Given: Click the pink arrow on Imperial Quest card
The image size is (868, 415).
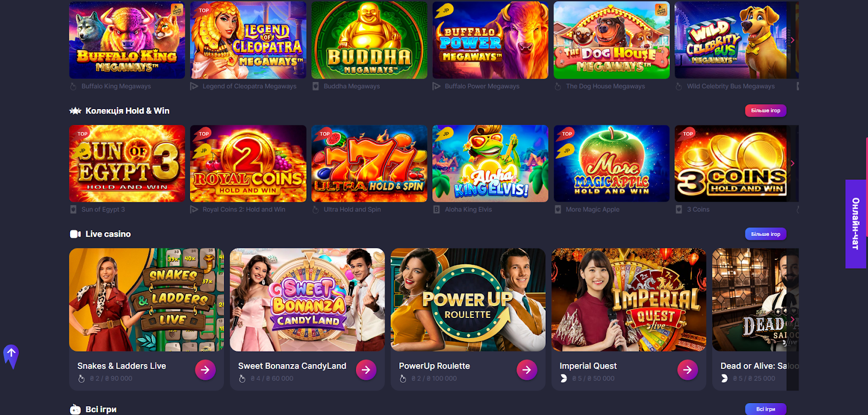Looking at the screenshot, I should pyautogui.click(x=687, y=370).
